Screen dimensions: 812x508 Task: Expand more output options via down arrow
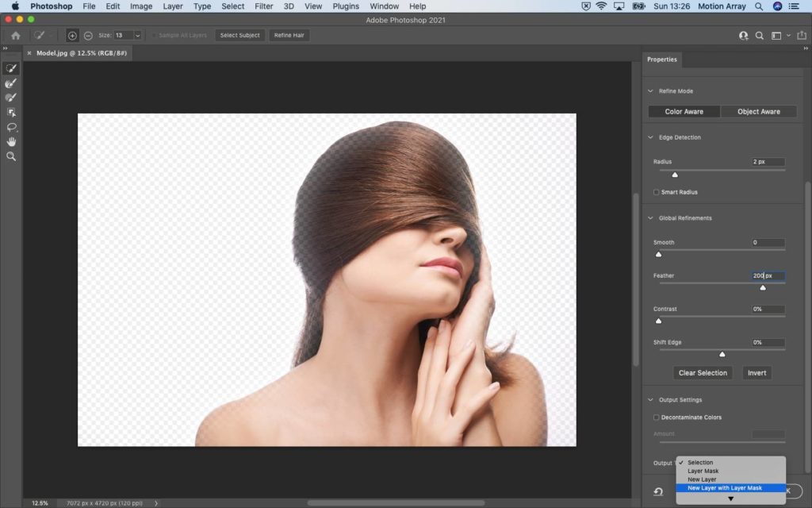click(x=730, y=498)
